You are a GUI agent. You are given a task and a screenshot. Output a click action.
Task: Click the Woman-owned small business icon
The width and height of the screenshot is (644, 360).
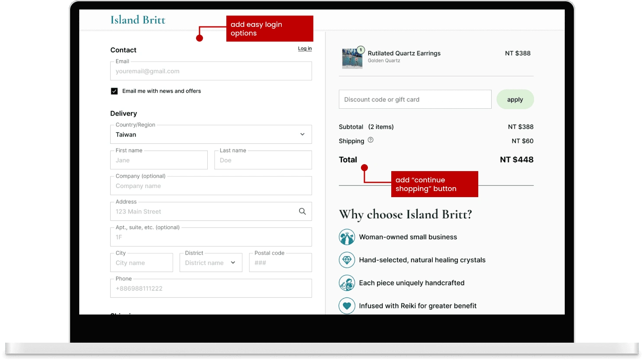(347, 237)
